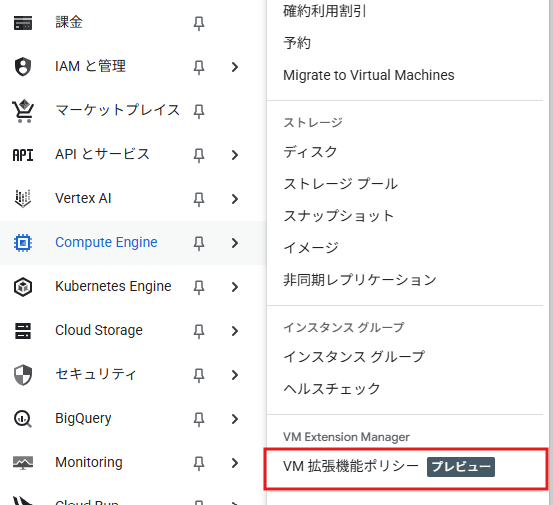553x505 pixels.
Task: Pin セキュリティ product
Action: pos(199,375)
